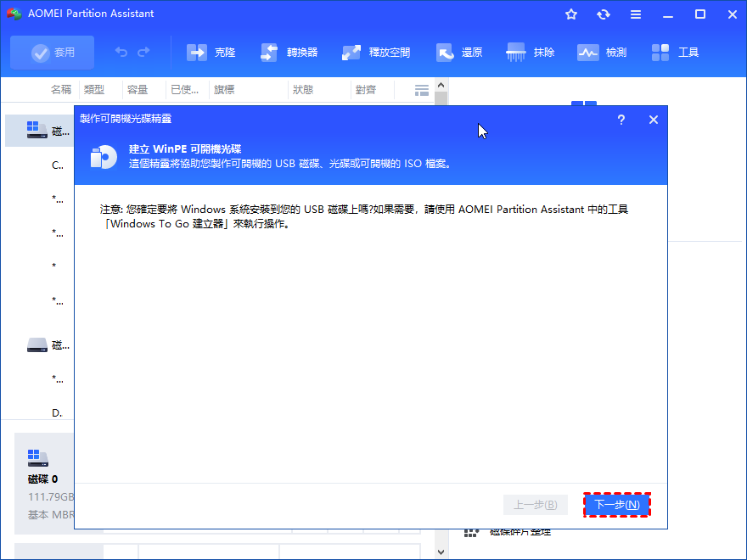Click the star favorite icon in title bar
This screenshot has width=747, height=560.
point(571,14)
